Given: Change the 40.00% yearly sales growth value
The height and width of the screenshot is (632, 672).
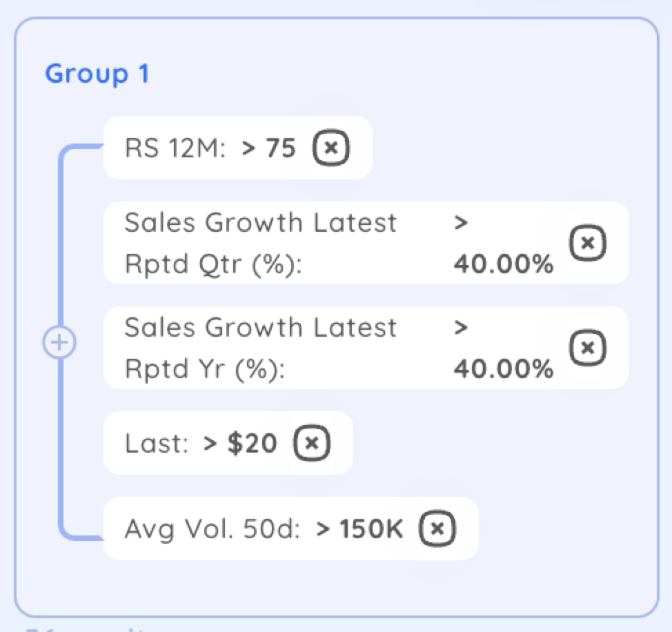Looking at the screenshot, I should pyautogui.click(x=504, y=368).
